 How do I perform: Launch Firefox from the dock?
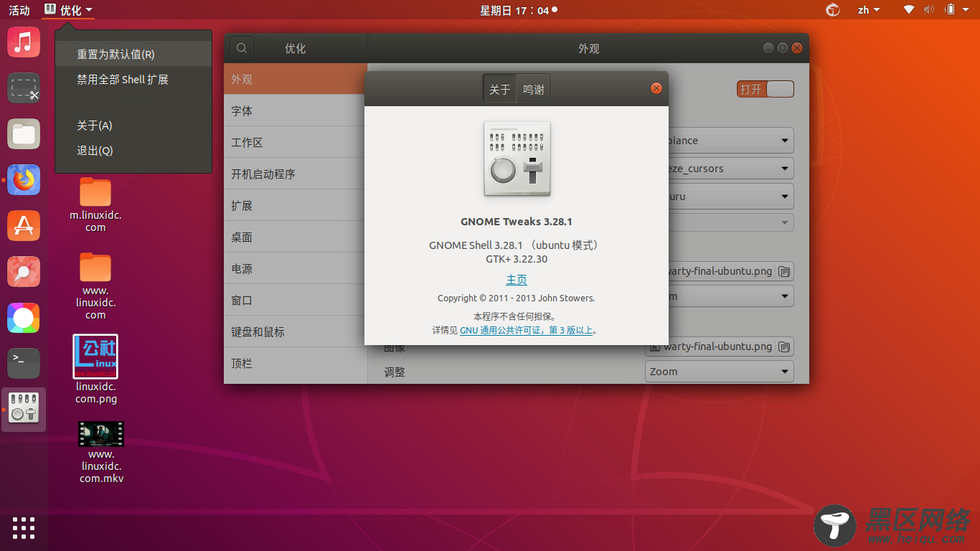point(24,180)
